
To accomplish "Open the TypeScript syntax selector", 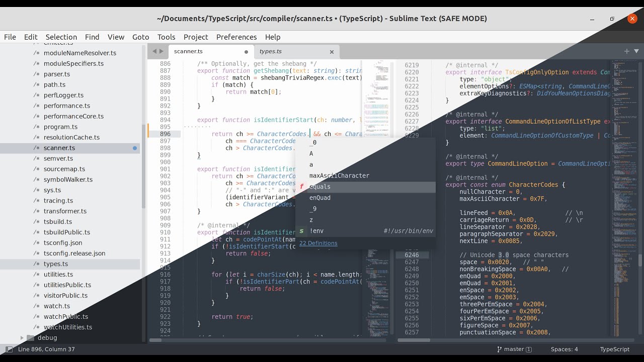I will coord(615,349).
